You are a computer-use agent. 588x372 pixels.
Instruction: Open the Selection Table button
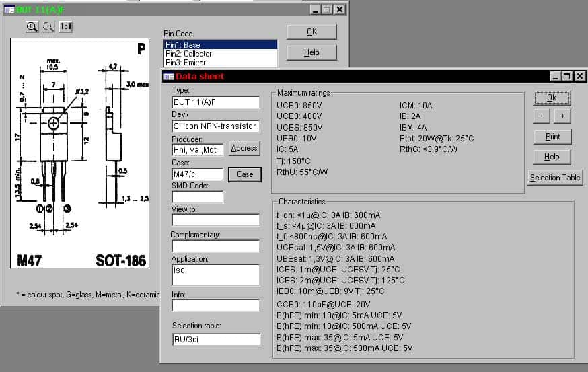555,178
